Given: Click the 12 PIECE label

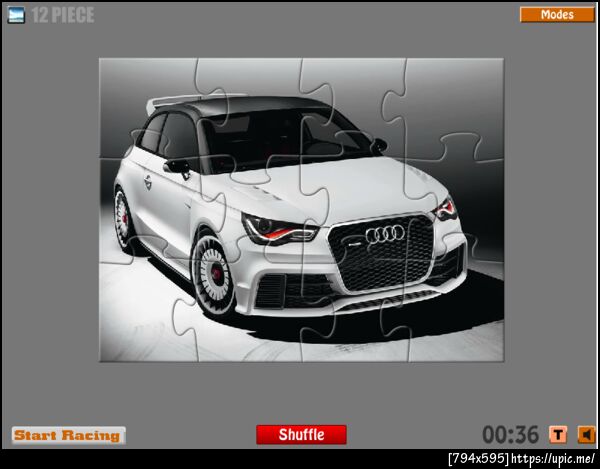Looking at the screenshot, I should pos(63,15).
